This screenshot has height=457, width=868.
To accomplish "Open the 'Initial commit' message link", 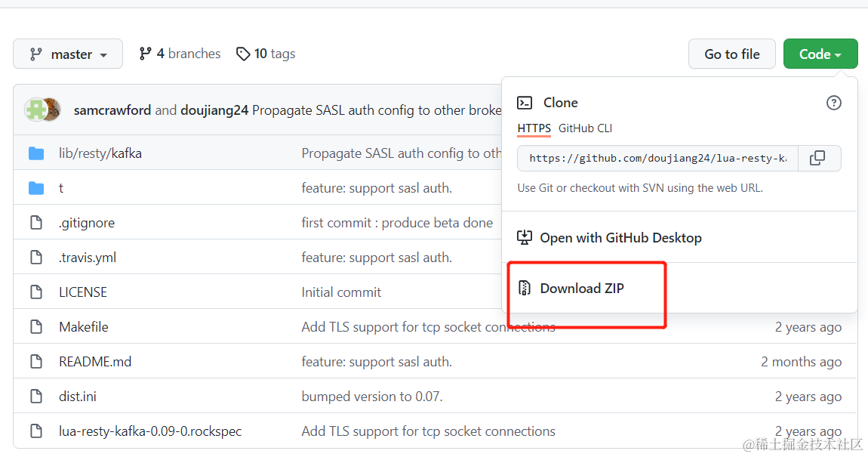I will tap(341, 292).
